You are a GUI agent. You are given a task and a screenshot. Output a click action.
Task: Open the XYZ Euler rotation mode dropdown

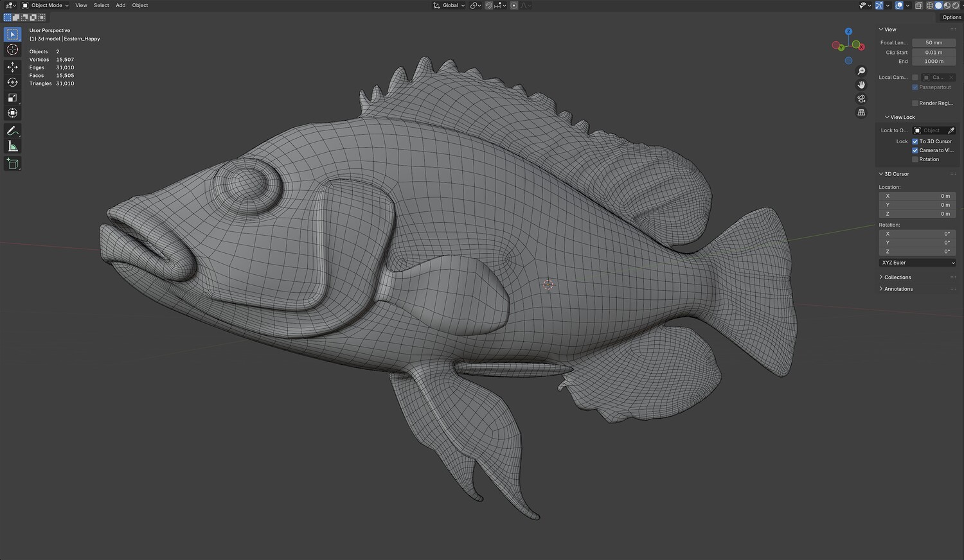[917, 263]
